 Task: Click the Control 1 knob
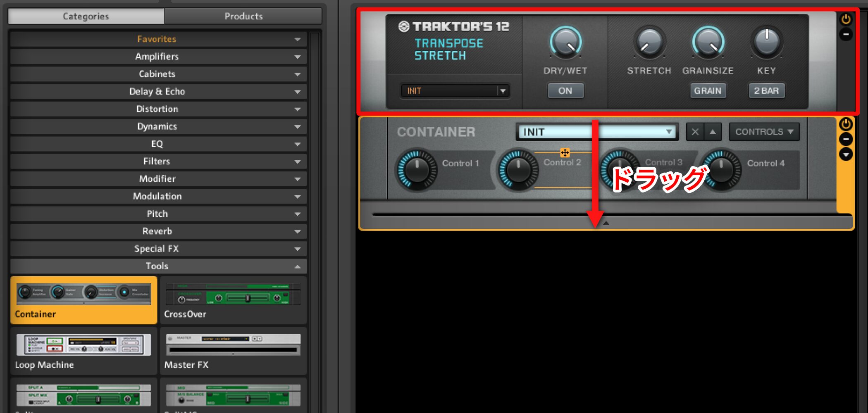click(417, 170)
